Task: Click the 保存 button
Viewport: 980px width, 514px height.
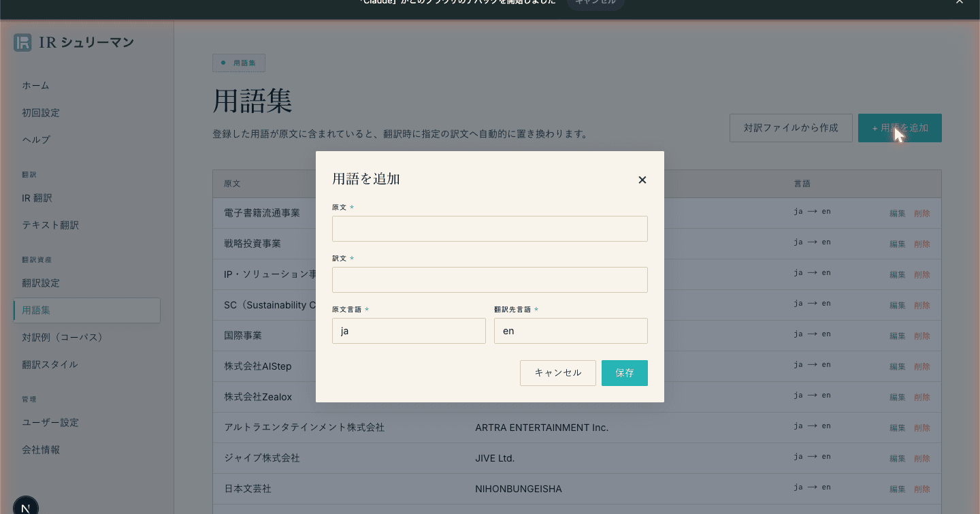Action: [x=625, y=373]
